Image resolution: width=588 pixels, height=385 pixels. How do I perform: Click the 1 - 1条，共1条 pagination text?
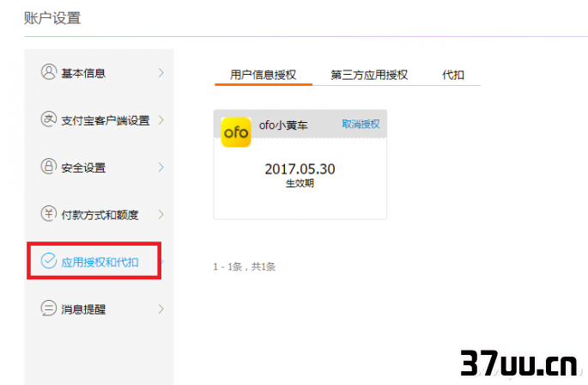(245, 266)
